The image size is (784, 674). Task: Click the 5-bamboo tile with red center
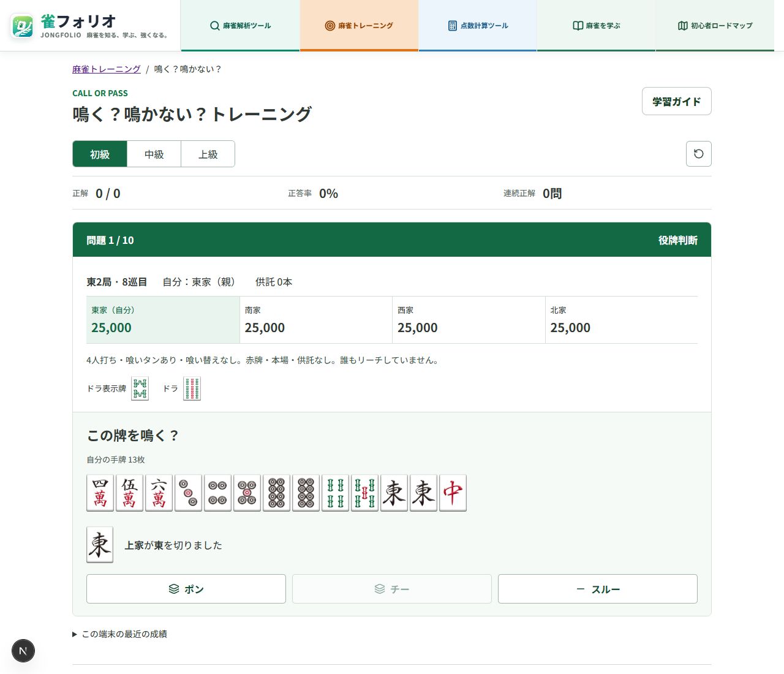(365, 493)
